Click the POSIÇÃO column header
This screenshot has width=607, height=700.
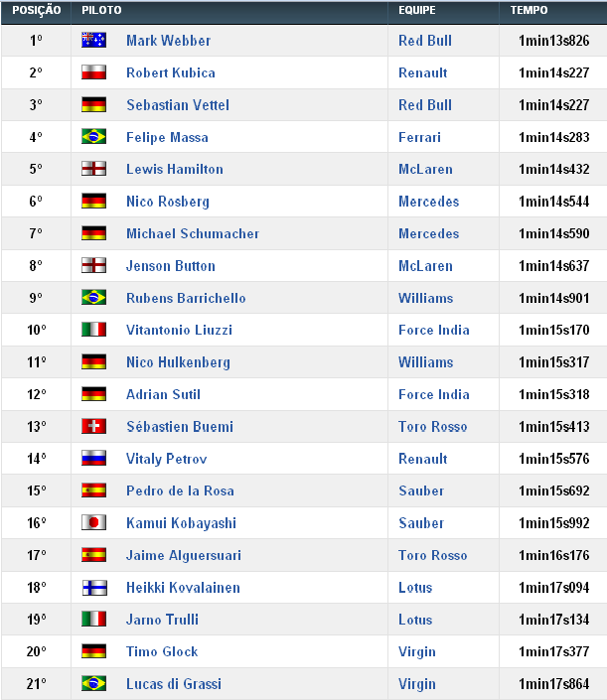tap(36, 10)
